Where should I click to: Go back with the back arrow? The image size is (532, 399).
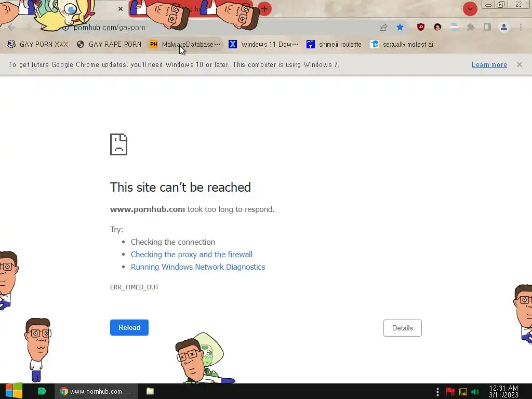pos(11,27)
